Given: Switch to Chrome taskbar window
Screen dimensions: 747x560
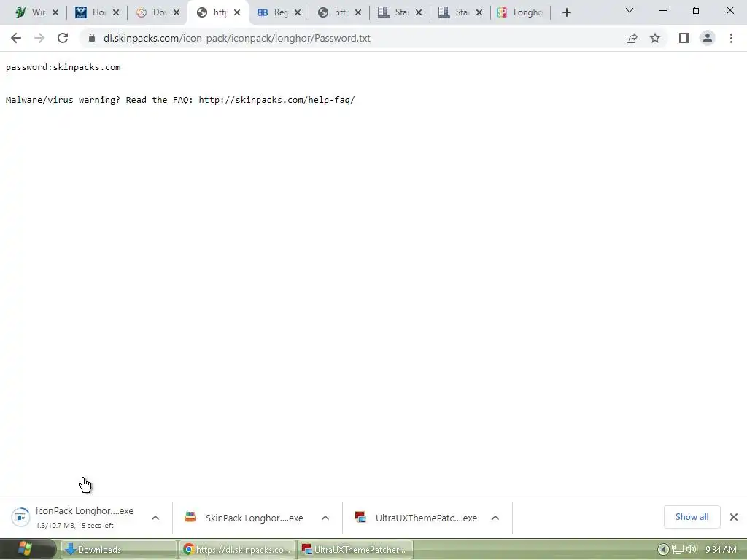Looking at the screenshot, I should coord(237,550).
